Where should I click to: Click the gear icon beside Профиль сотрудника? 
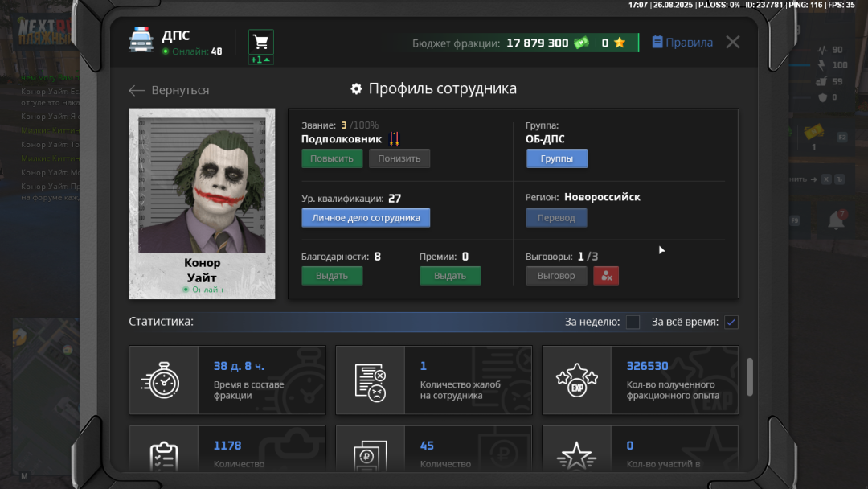point(357,88)
